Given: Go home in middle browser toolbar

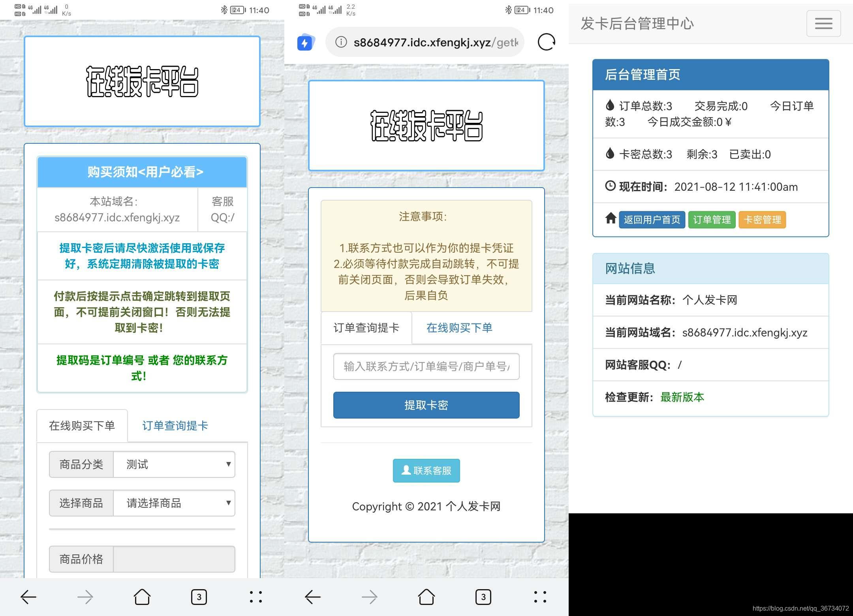Looking at the screenshot, I should click(426, 597).
